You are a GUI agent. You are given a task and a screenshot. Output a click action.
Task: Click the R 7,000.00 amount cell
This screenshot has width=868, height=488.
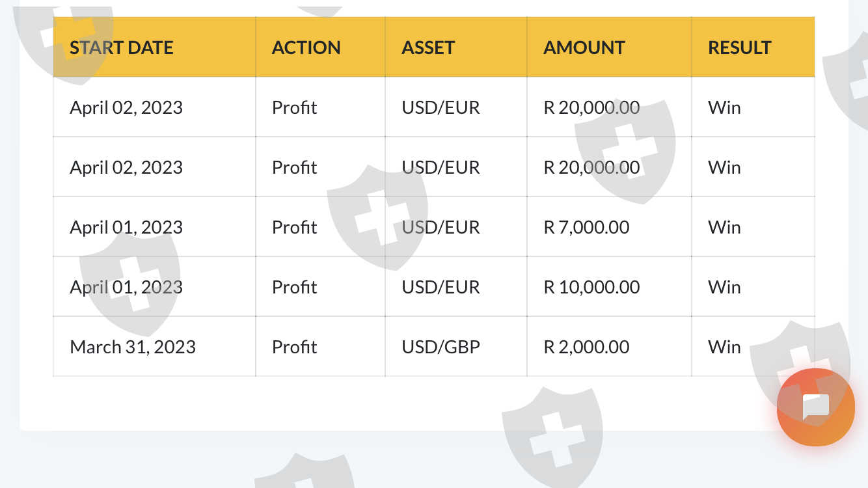coord(586,227)
